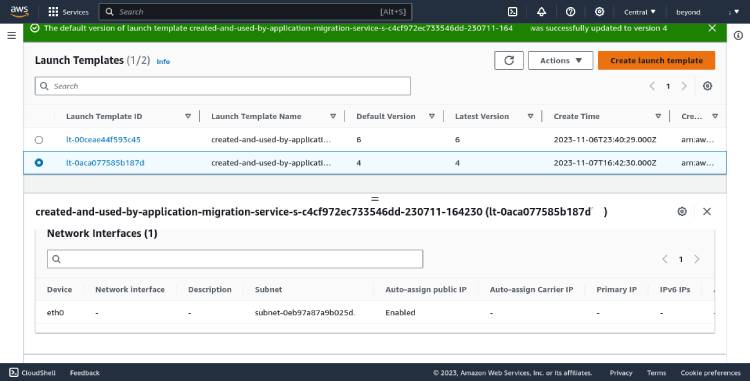
Task: Open the Info link beside Launch Templates
Action: point(163,61)
